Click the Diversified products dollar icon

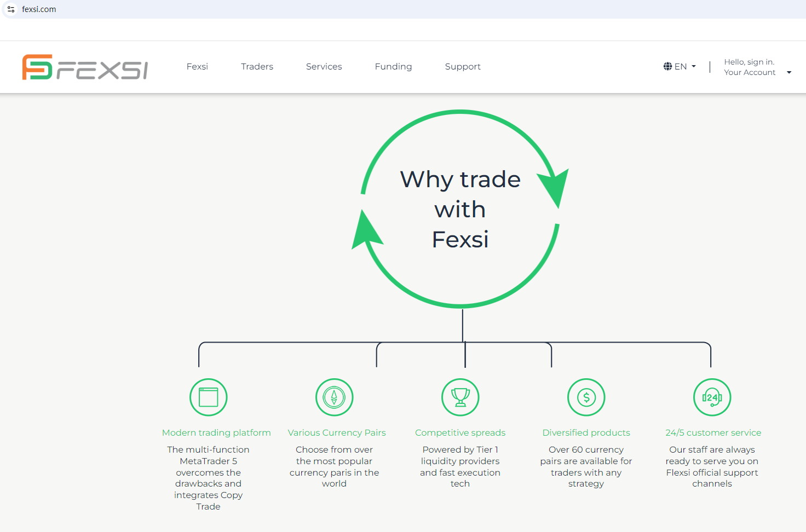pos(586,397)
